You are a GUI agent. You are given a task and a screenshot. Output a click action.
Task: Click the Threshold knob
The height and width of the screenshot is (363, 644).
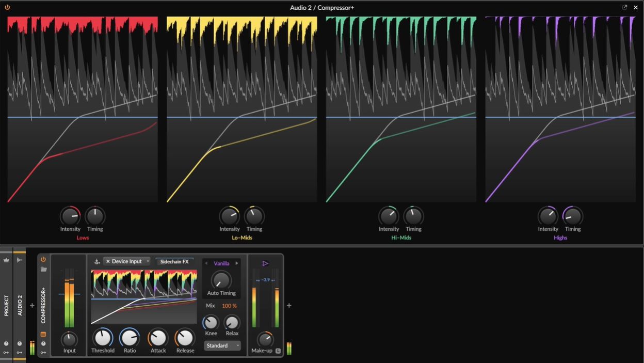coord(103,338)
